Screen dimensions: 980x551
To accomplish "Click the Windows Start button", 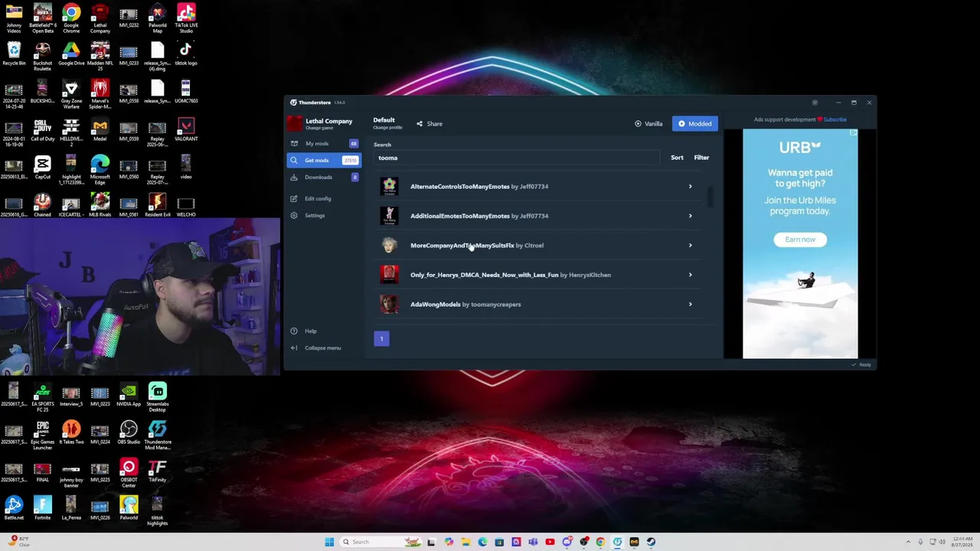I will (329, 542).
